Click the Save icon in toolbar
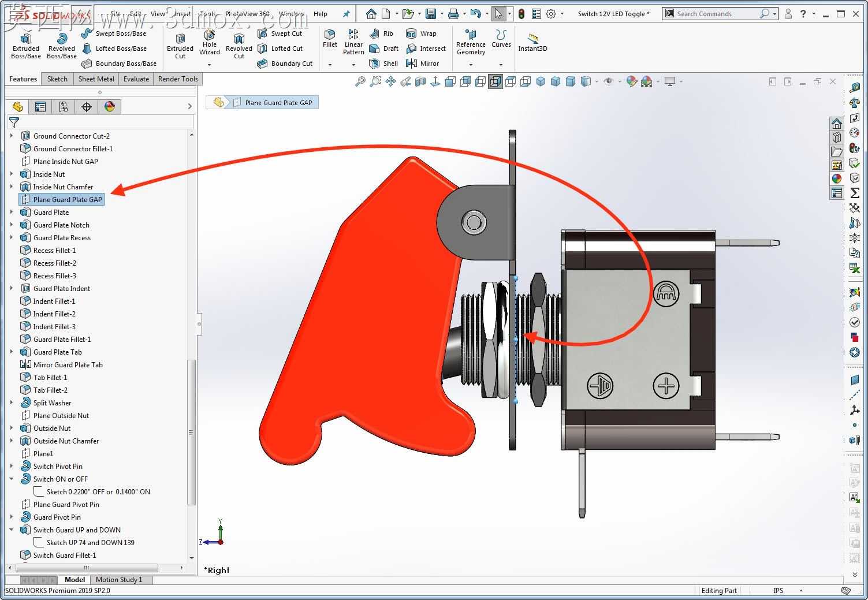Viewport: 868px width, 600px height. tap(431, 14)
